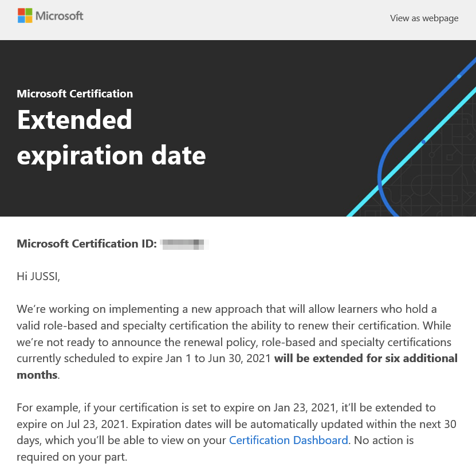476x475 pixels.
Task: Click the Microsoft four-square logo
Action: [x=25, y=15]
